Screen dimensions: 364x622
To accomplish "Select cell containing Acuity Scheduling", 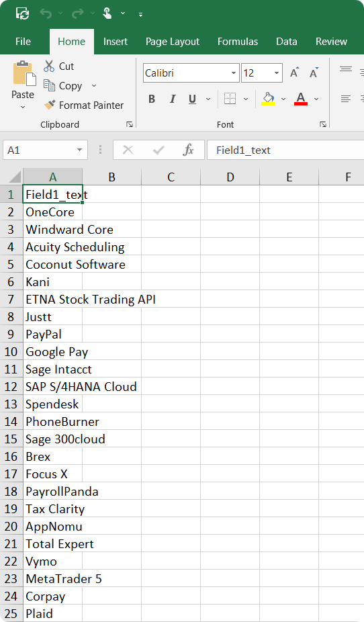I will tap(53, 247).
